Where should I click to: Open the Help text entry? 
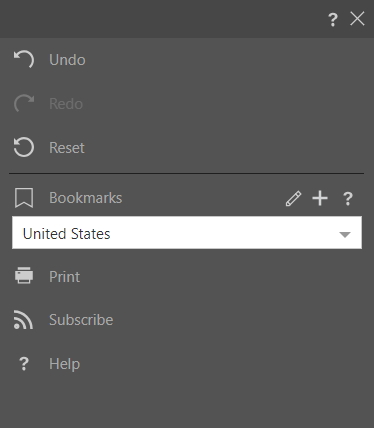click(x=65, y=364)
